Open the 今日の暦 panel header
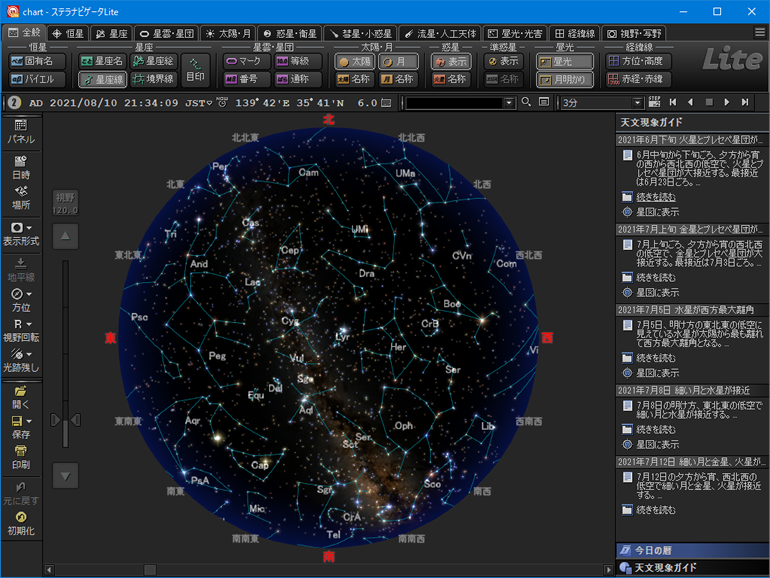 655,550
